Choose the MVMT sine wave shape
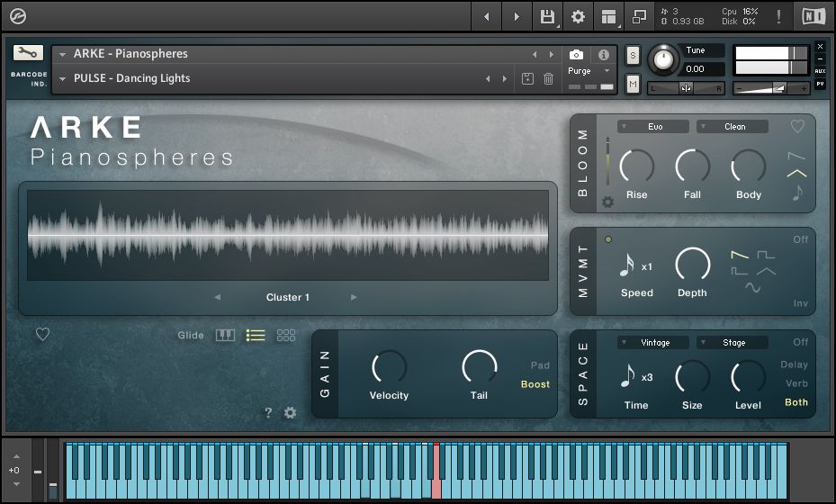 (752, 288)
